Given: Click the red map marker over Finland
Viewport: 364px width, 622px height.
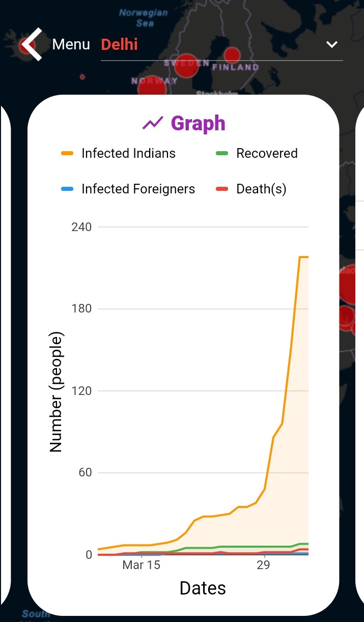Looking at the screenshot, I should coord(232,55).
